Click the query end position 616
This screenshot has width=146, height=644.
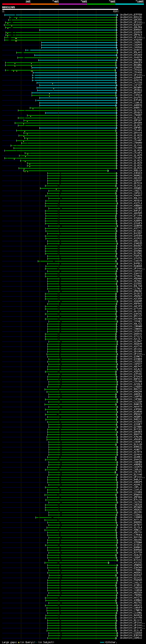(115, 11)
